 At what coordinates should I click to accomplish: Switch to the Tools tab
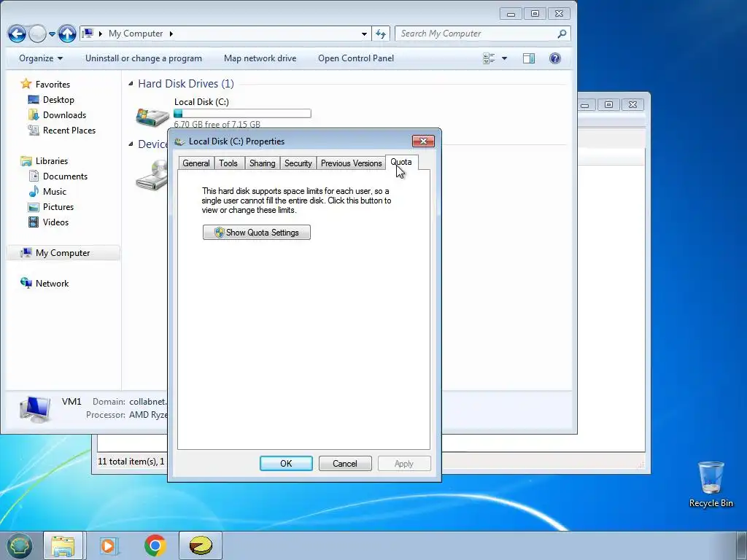[228, 163]
